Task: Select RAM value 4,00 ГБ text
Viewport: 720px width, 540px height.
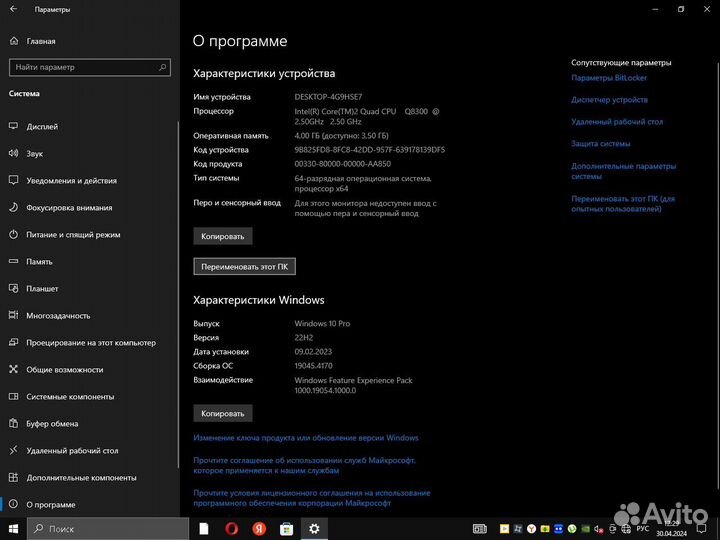Action: pyautogui.click(x=341, y=136)
